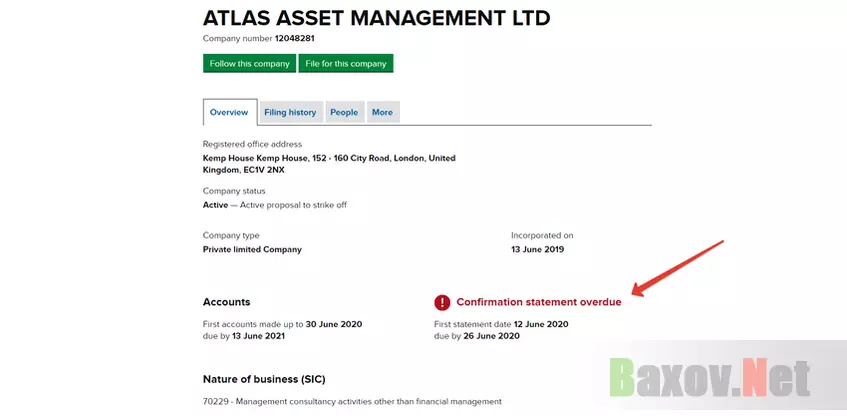Open the Overview tab

tap(229, 112)
